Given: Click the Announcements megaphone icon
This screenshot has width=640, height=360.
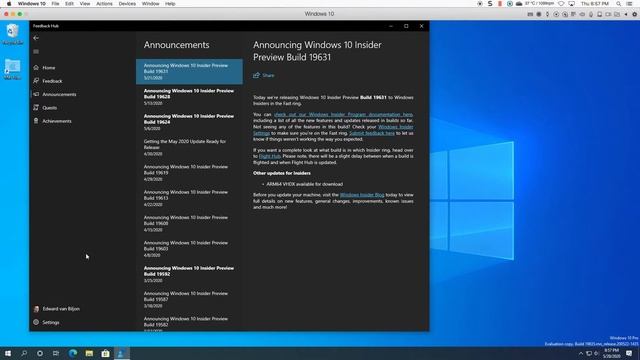Looking at the screenshot, I should click(36, 94).
